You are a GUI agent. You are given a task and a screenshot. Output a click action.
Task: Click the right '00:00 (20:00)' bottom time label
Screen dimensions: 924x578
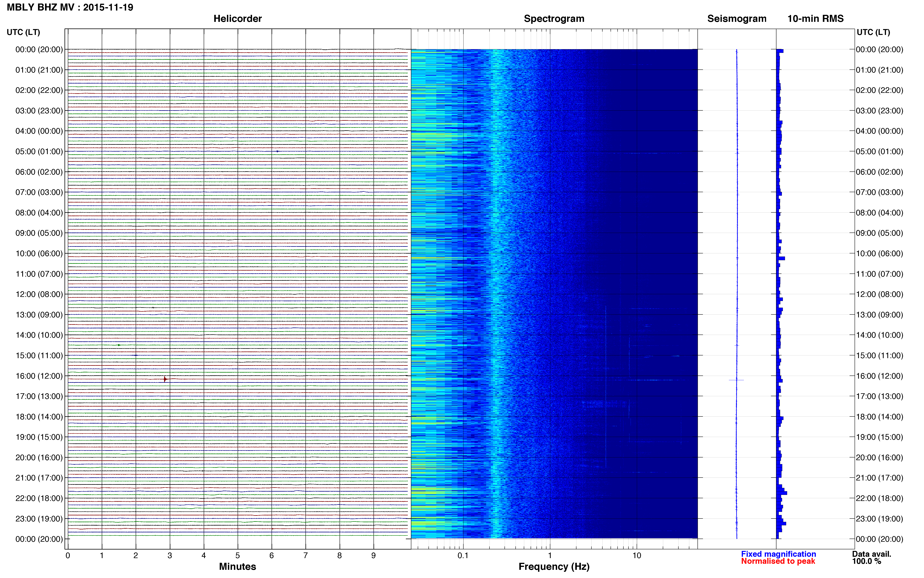[879, 539]
